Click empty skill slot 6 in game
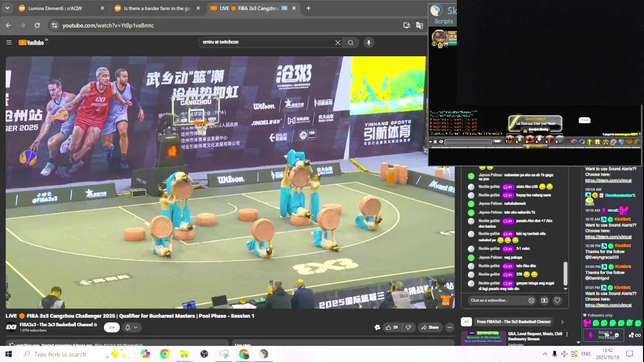 (559, 139)
